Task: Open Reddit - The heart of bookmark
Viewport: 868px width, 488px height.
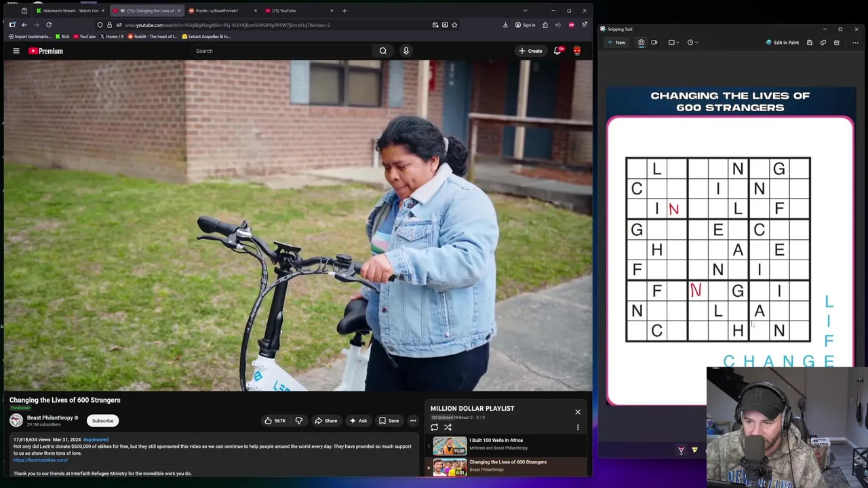Action: [x=153, y=37]
